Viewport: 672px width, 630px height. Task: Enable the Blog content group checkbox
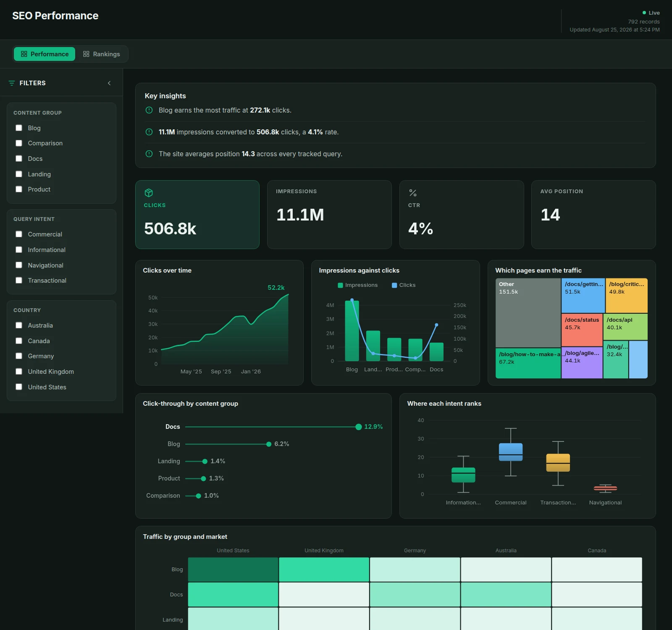tap(19, 128)
